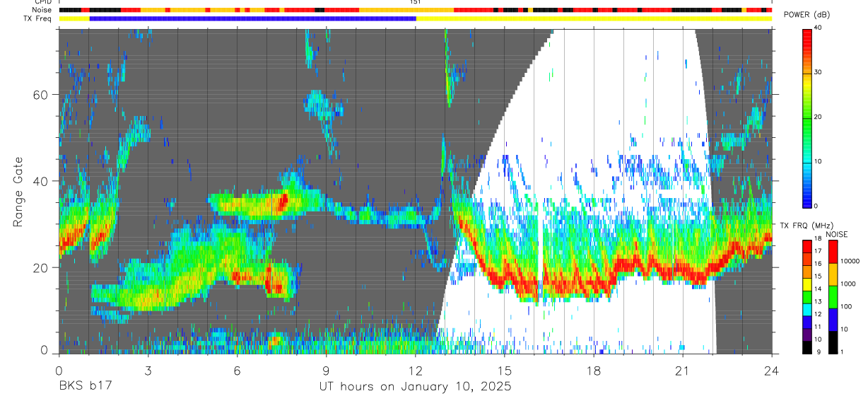Click the 12 tick on UT hours axis
The image size is (868, 401).
tap(415, 370)
